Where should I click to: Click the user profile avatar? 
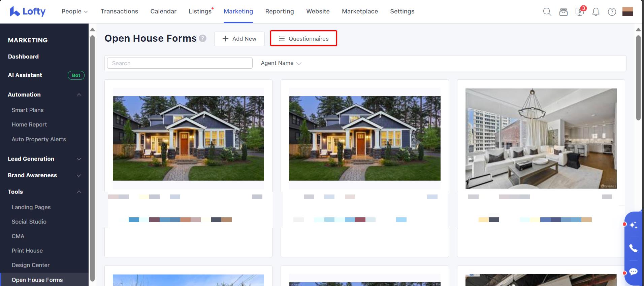point(627,12)
